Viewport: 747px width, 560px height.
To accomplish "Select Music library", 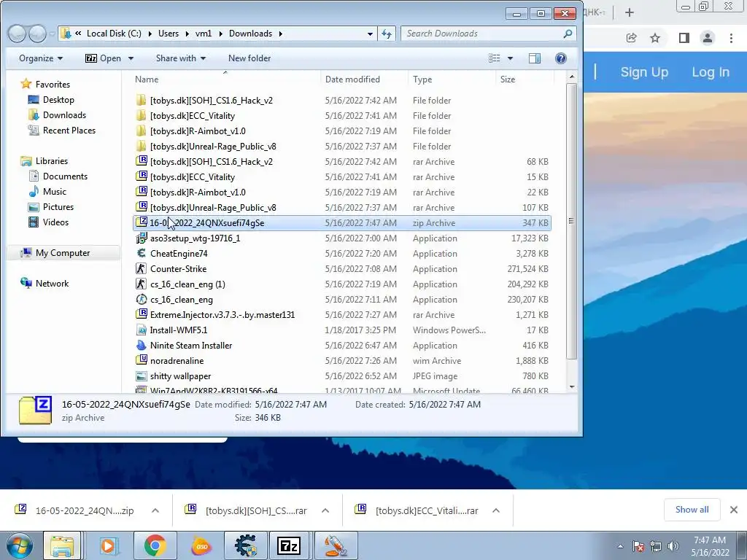I will [x=54, y=192].
